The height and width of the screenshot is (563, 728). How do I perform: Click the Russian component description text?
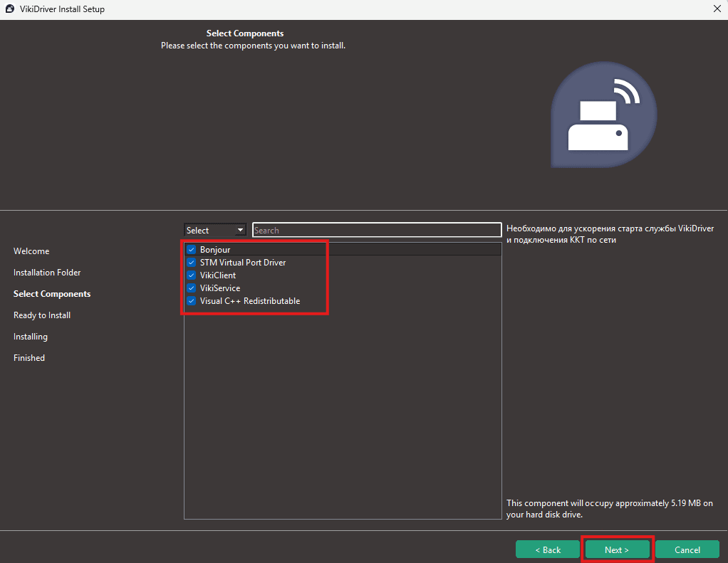610,234
